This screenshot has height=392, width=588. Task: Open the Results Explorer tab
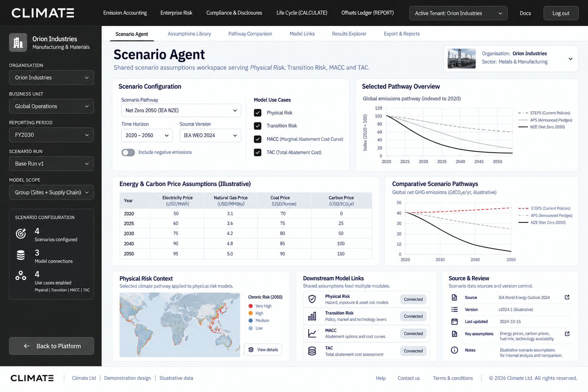[349, 34]
